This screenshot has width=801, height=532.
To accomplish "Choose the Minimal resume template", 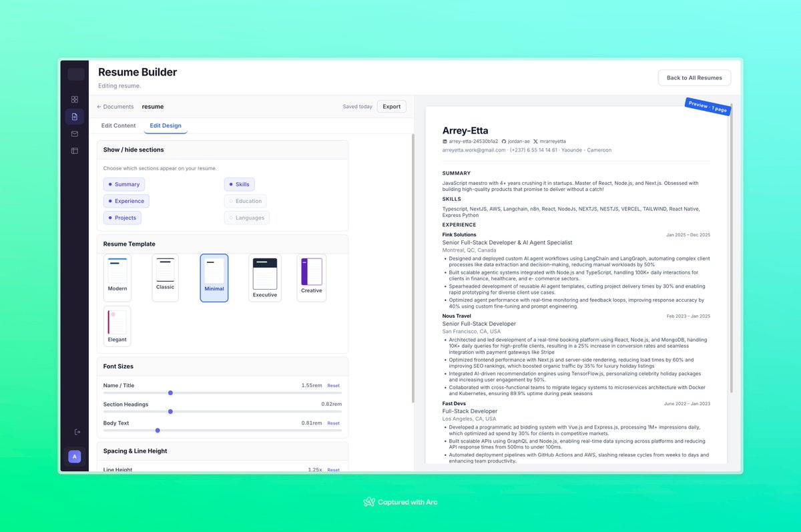I will click(214, 278).
